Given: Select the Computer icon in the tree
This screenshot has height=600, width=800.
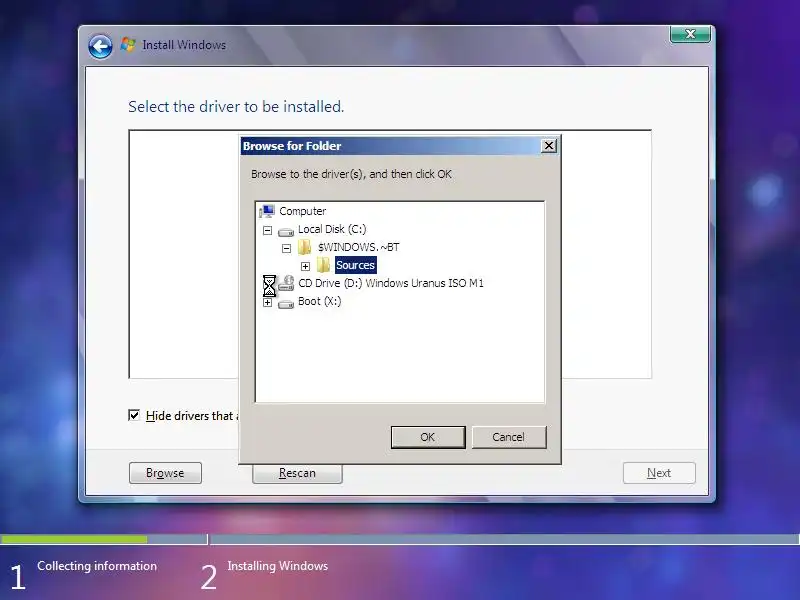Looking at the screenshot, I should (267, 211).
